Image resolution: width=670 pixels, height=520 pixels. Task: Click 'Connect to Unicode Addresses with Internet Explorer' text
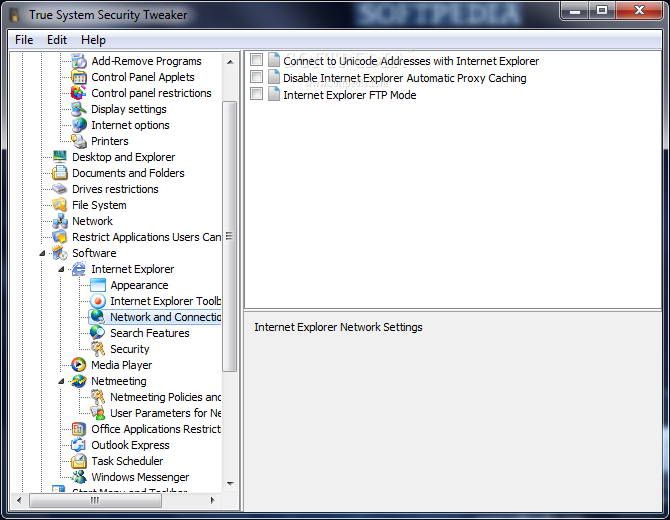(x=411, y=61)
